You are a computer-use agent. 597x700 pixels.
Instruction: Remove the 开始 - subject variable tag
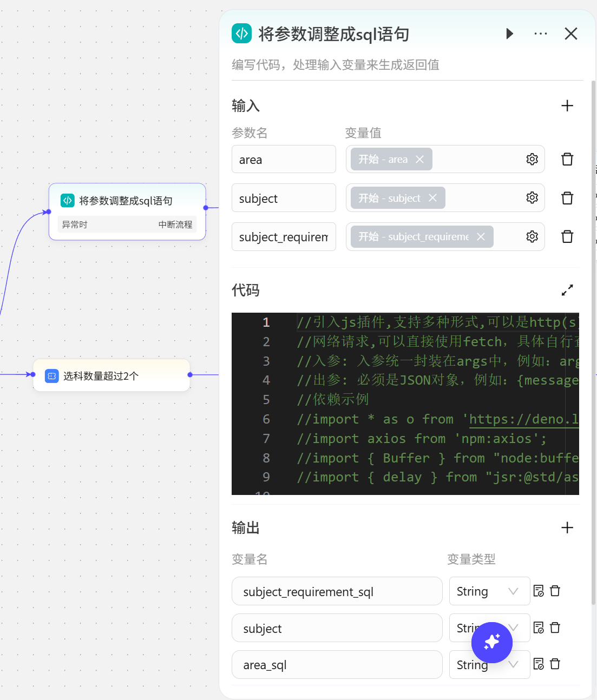[x=432, y=198]
